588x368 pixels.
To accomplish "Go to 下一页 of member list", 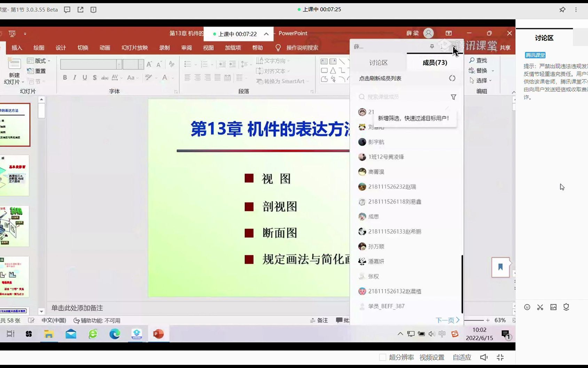I will click(447, 320).
